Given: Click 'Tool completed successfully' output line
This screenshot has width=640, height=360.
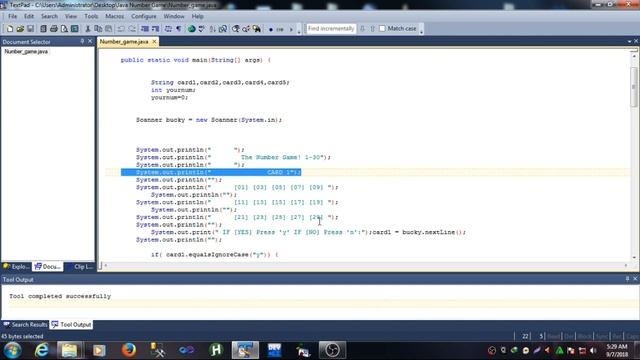Looking at the screenshot, I should [x=60, y=296].
